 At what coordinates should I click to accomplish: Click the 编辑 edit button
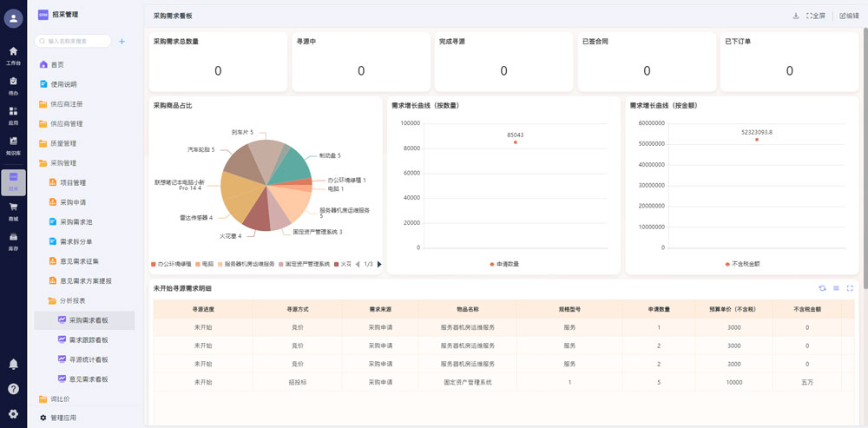(848, 16)
